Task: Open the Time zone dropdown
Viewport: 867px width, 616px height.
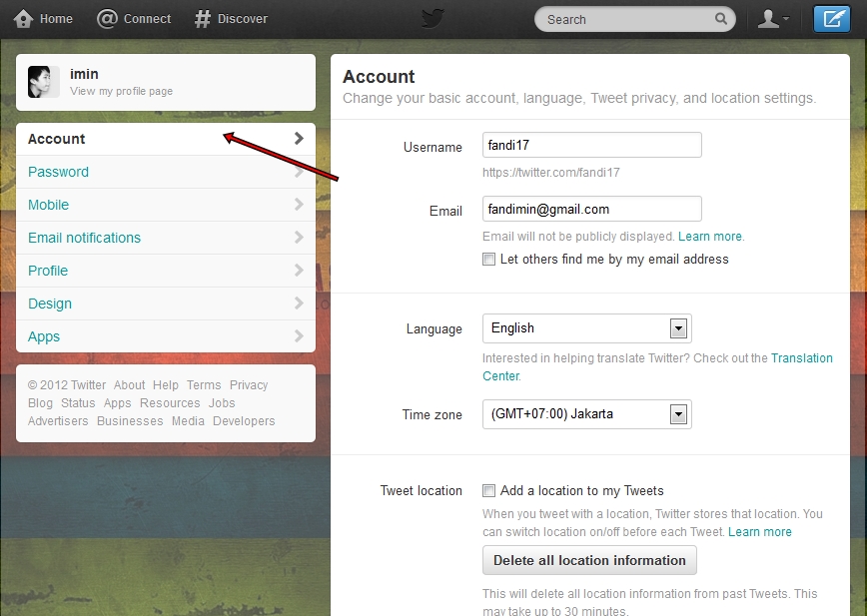Action: (x=586, y=414)
